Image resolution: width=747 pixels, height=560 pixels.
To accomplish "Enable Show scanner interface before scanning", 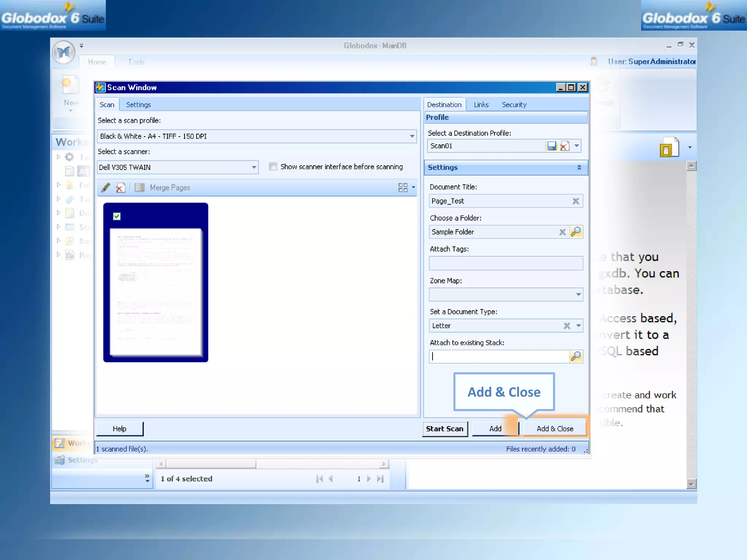I will point(273,167).
